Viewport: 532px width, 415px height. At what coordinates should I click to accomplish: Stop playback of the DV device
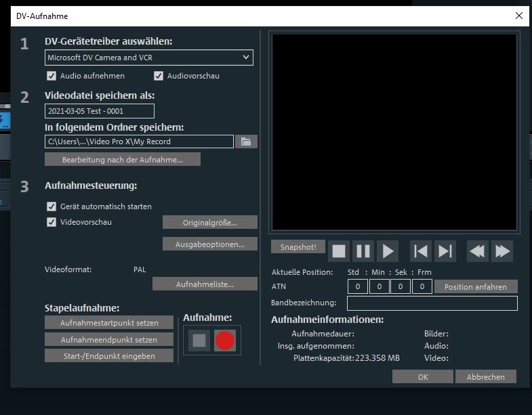tap(339, 251)
